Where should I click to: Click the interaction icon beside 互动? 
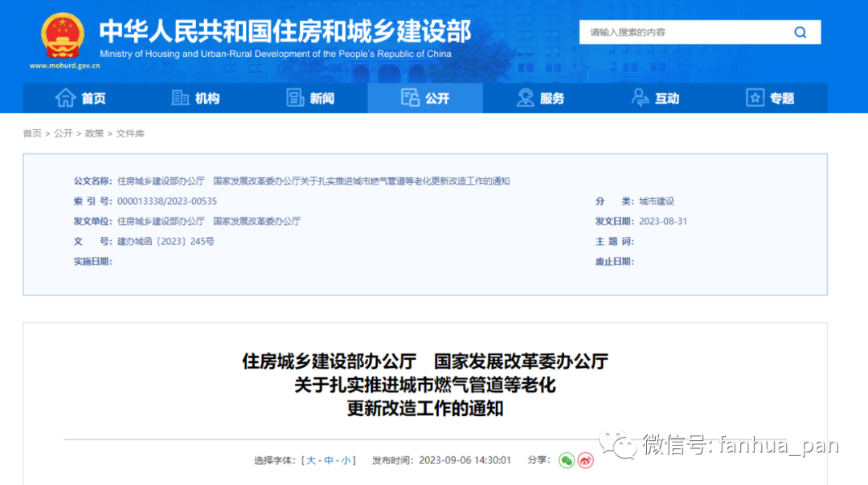(x=640, y=97)
